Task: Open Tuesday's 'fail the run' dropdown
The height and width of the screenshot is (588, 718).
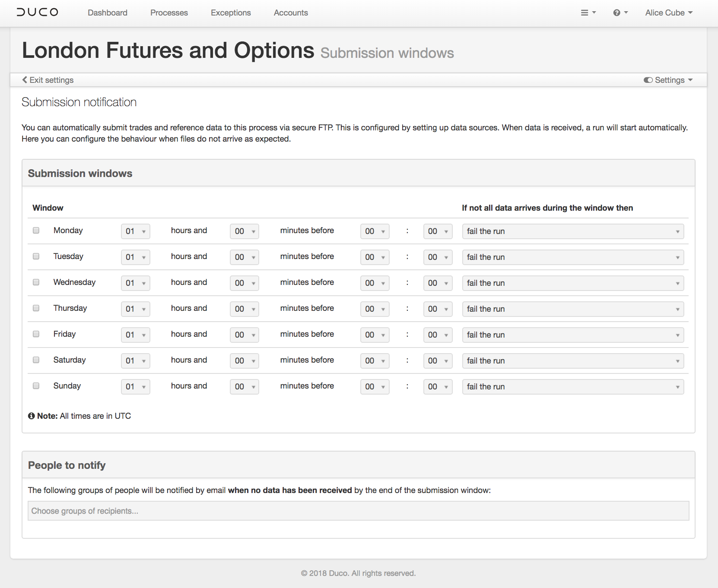Action: coord(573,257)
